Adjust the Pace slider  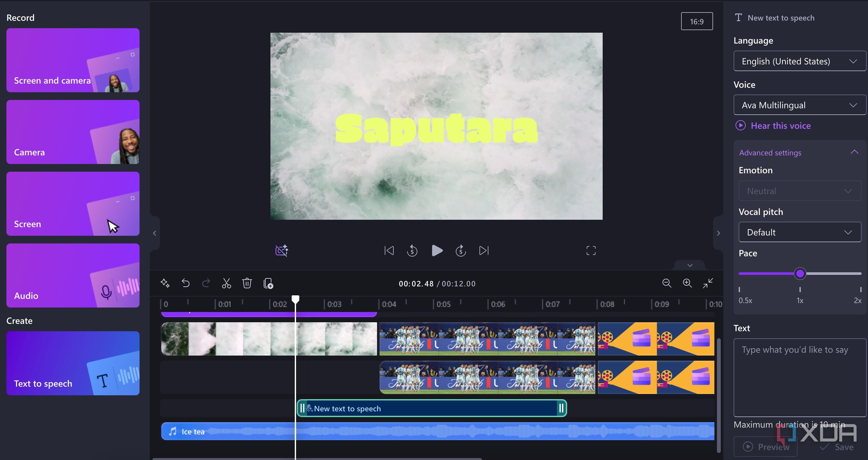click(x=800, y=273)
